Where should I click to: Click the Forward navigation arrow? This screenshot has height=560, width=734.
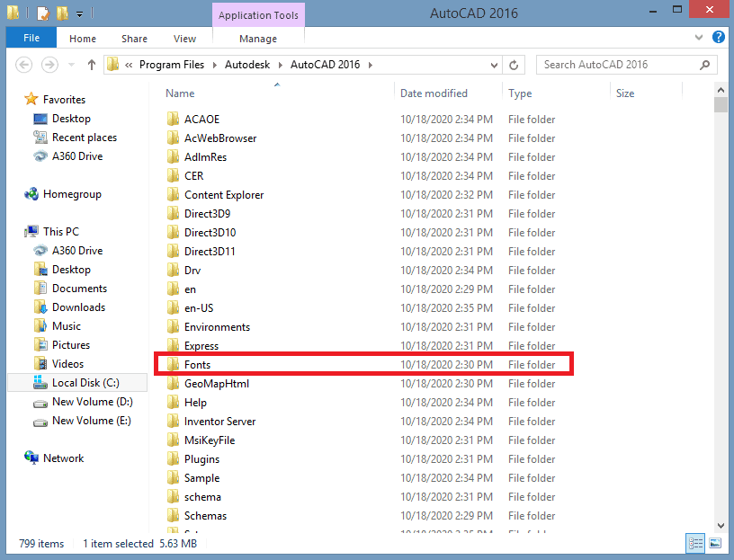coord(49,65)
